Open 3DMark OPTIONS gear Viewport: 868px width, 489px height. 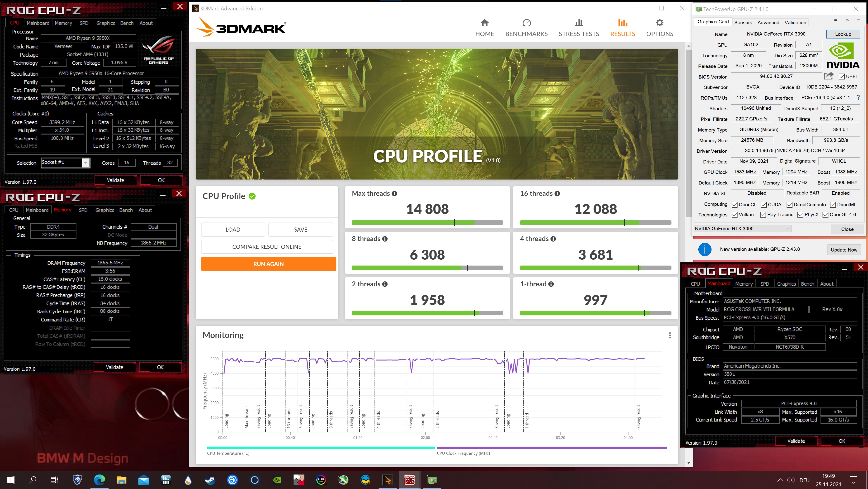pyautogui.click(x=659, y=28)
